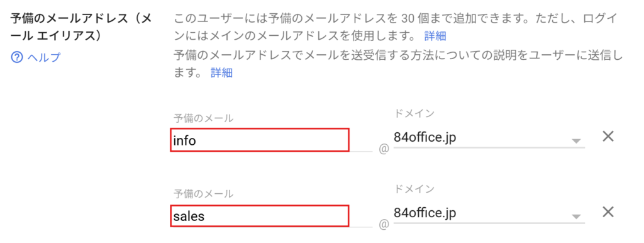The width and height of the screenshot is (644, 243).
Task: Open the ヘルプ link text
Action: coord(44,57)
